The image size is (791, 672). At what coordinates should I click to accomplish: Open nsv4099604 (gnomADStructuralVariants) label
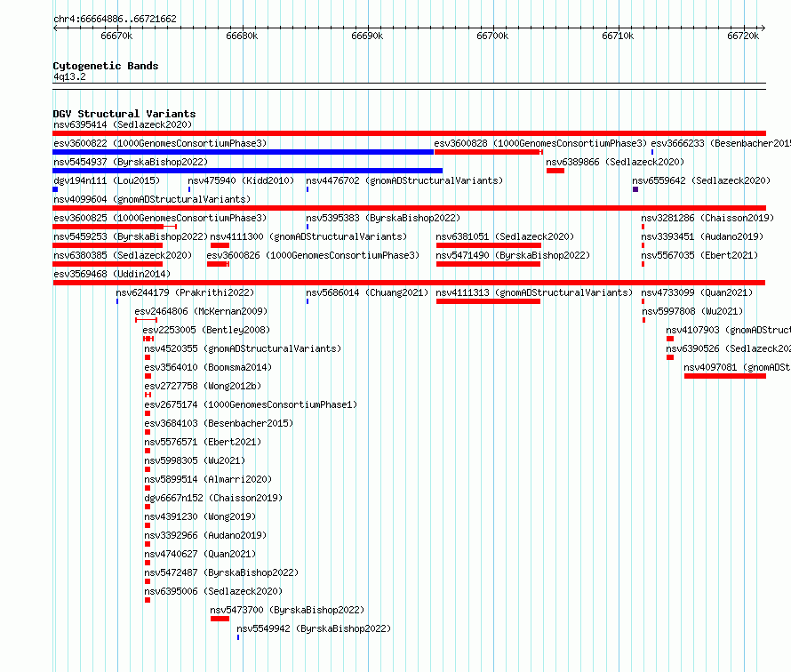[152, 199]
